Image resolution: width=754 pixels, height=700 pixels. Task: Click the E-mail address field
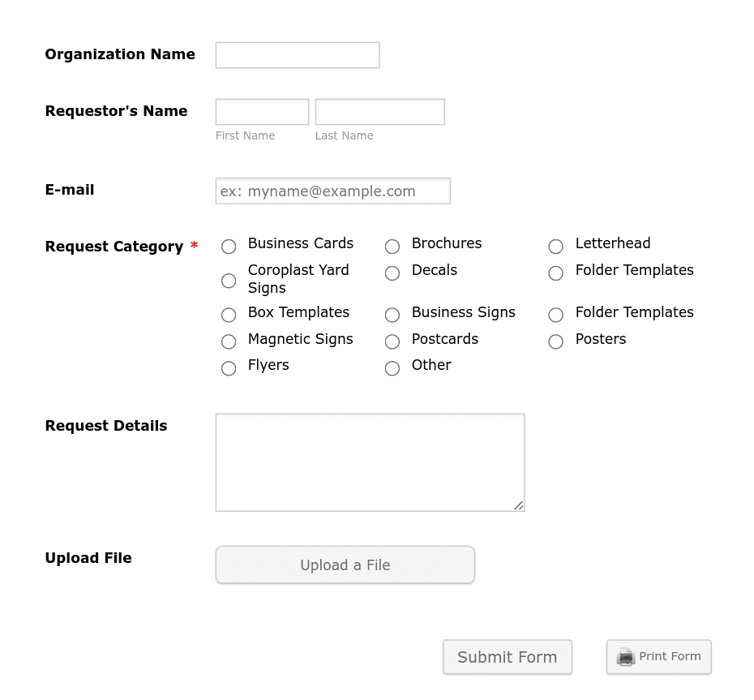[x=332, y=191]
